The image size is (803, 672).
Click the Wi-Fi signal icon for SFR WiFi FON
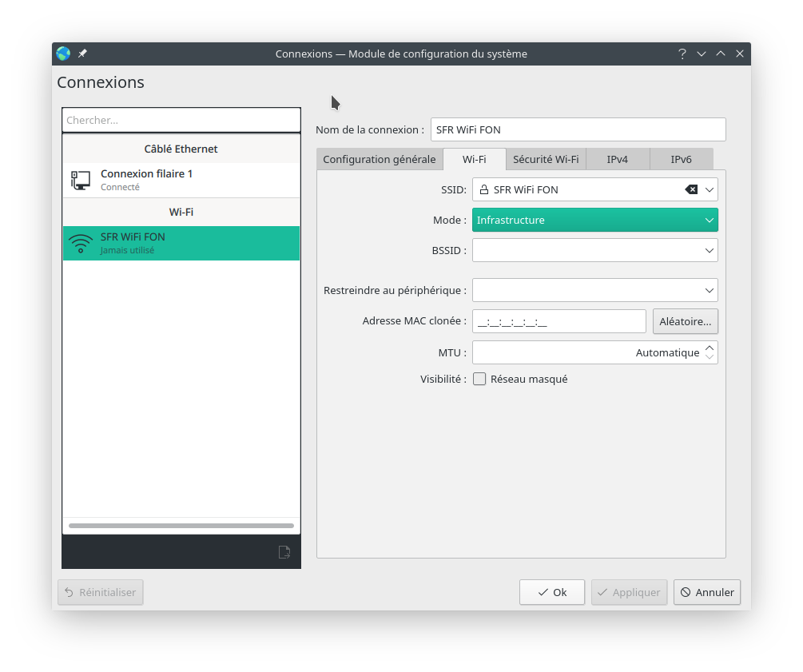[81, 243]
